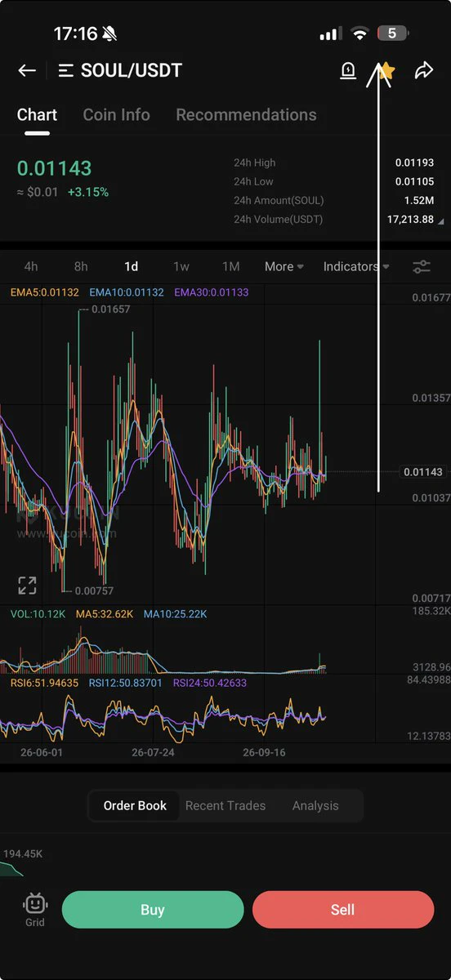Tap the SOUL/USDT pair title
The height and width of the screenshot is (980, 451).
pos(131,71)
